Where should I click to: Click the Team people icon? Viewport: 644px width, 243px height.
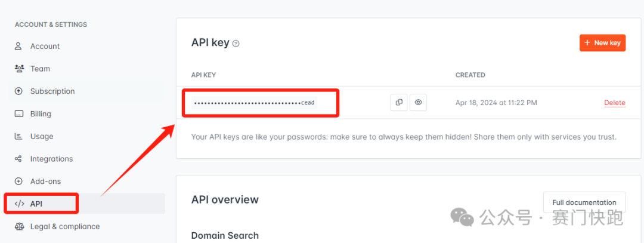pyautogui.click(x=18, y=69)
